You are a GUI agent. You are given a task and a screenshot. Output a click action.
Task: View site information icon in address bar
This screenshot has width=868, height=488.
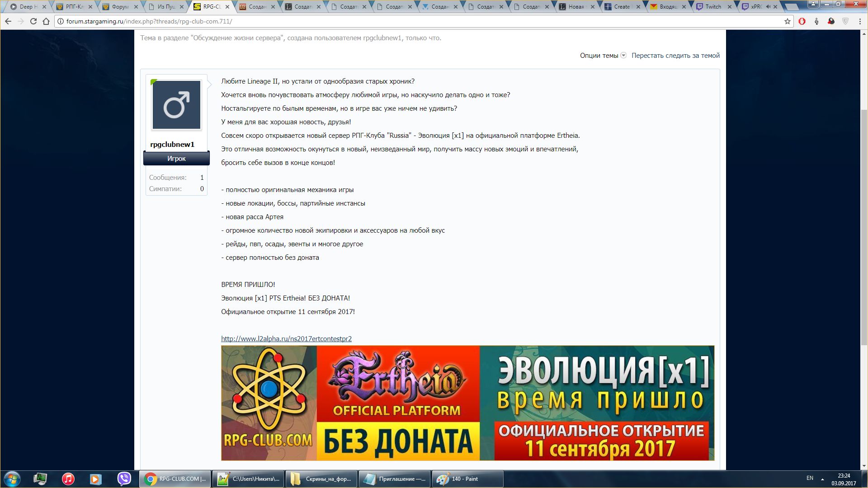[61, 21]
